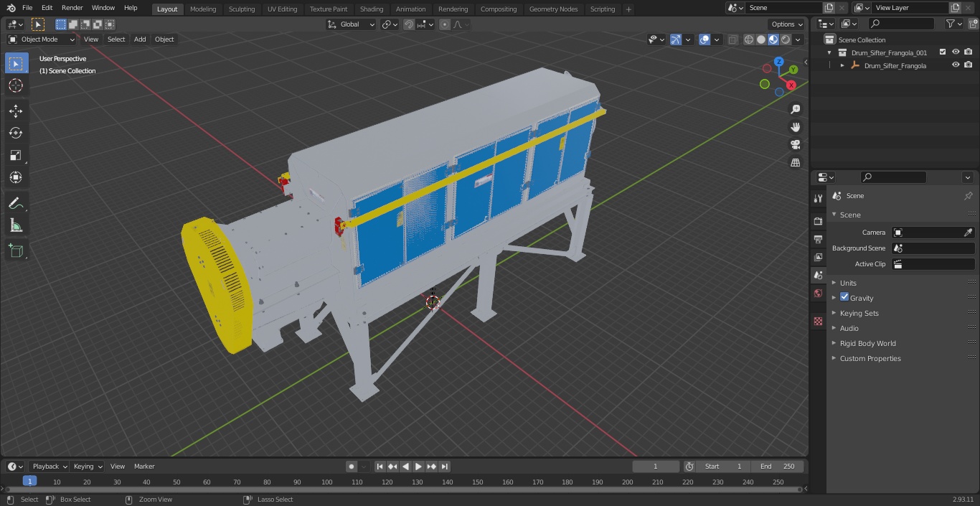Exclude Drum_Sifter_Frangola_001 collection from view layer
980x506 pixels.
point(943,52)
